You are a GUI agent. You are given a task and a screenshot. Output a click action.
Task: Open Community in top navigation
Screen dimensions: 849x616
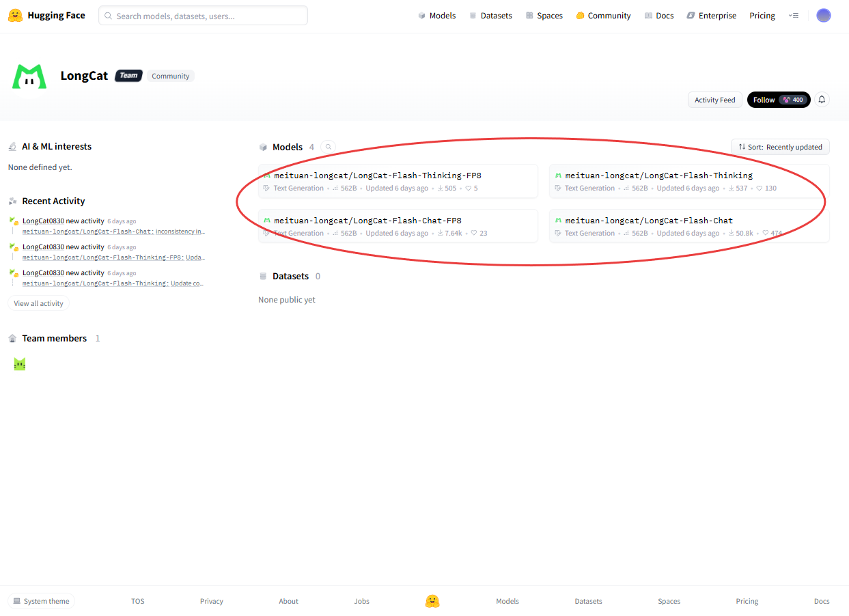[603, 15]
